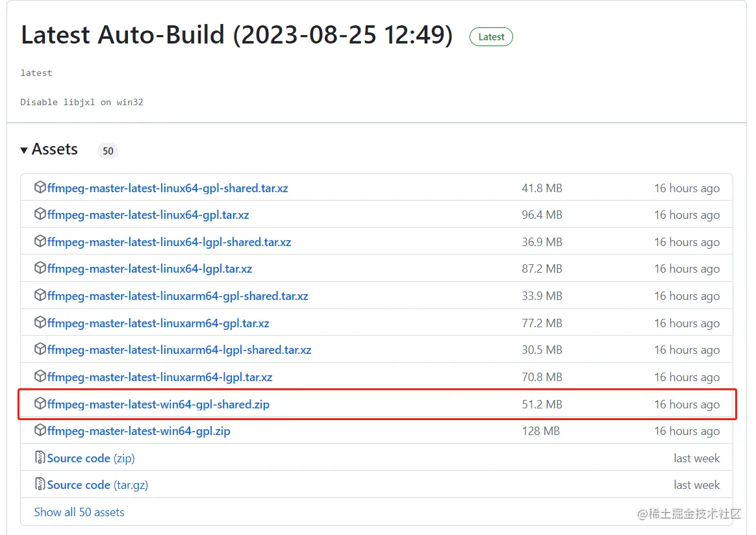756x535 pixels.
Task: Click the 70.8 MB size value
Action: 542,377
